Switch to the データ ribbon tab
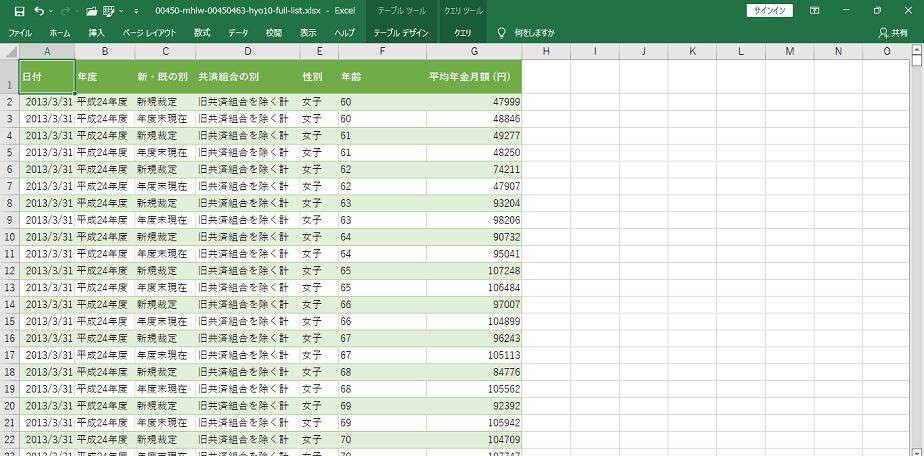 click(238, 33)
